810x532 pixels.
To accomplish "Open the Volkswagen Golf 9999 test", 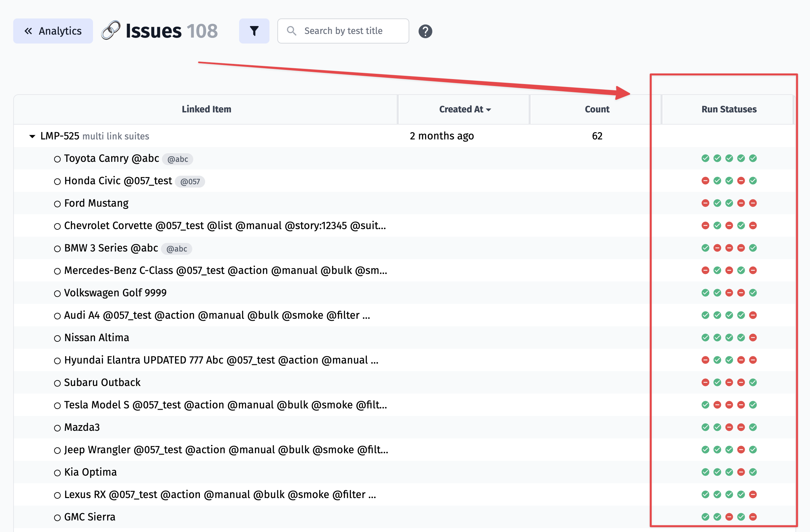I will pos(115,293).
